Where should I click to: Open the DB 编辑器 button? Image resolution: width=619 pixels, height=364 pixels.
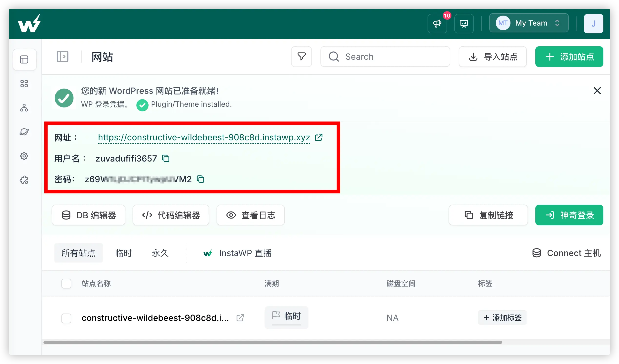[x=89, y=215]
